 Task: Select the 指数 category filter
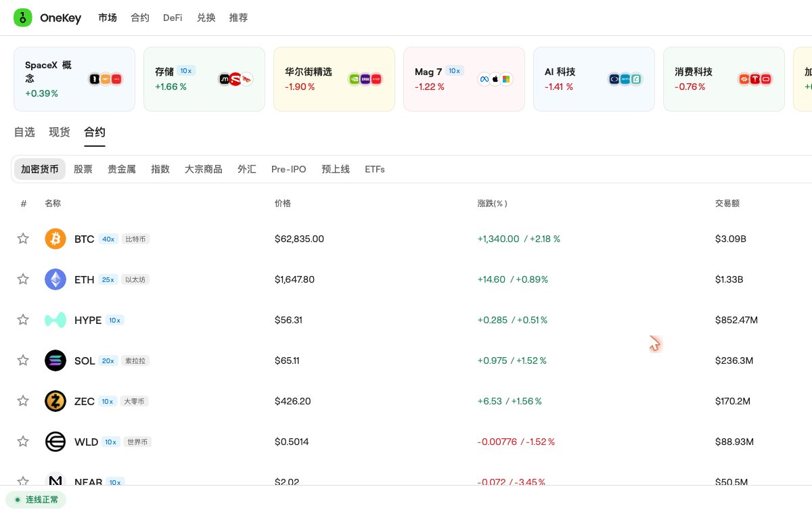point(160,169)
